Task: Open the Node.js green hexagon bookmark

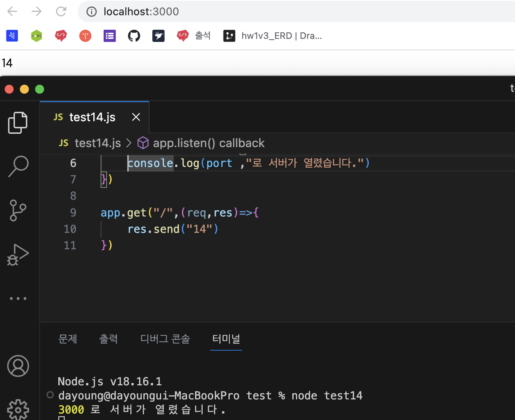Action: 37,36
